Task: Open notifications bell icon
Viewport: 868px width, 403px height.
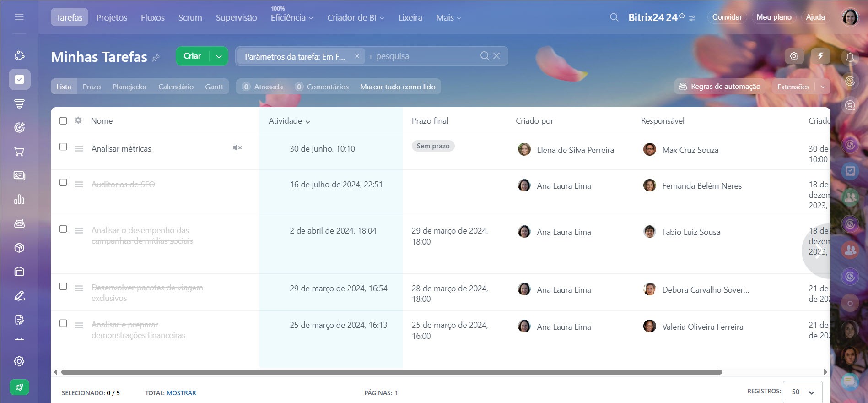Action: tap(850, 57)
